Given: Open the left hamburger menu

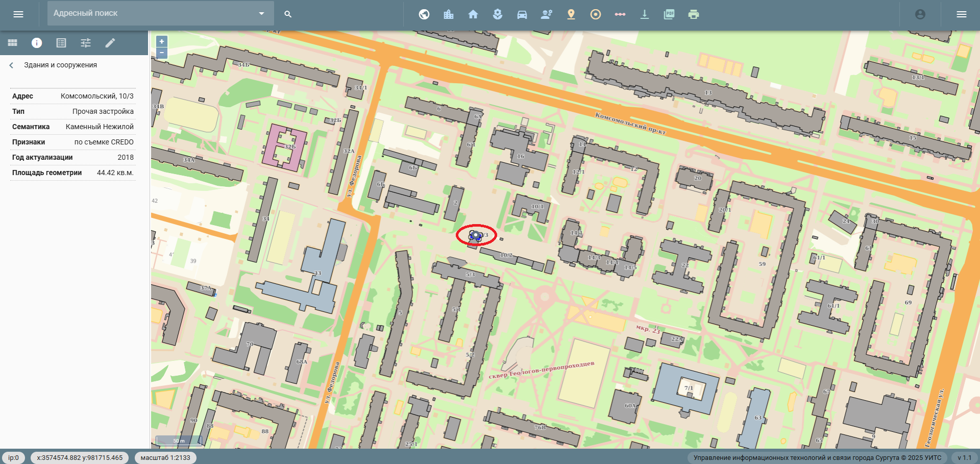Looking at the screenshot, I should pyautogui.click(x=18, y=14).
